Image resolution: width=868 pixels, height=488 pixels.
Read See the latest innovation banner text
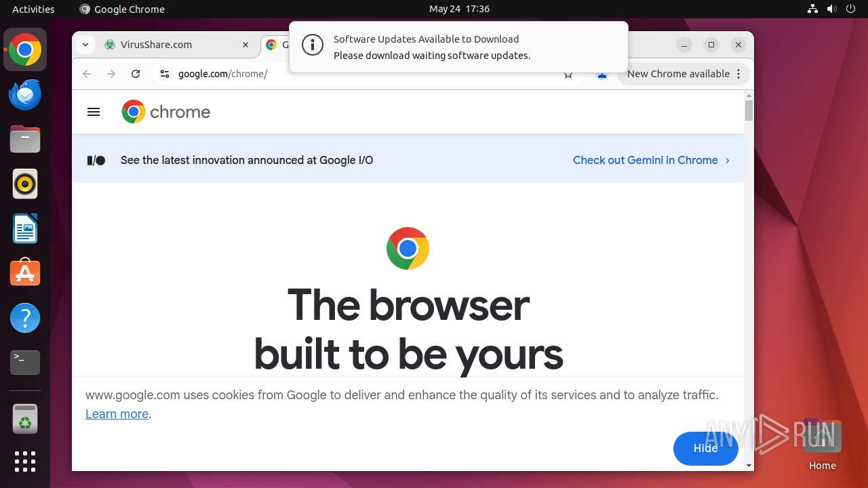247,161
